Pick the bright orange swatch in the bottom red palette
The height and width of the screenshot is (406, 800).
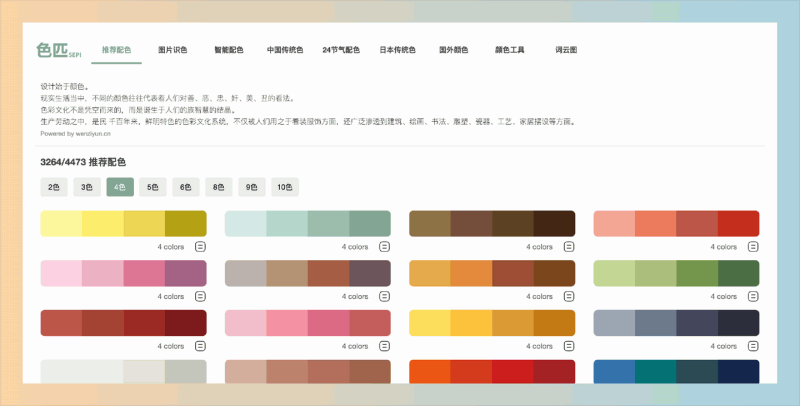click(430, 372)
